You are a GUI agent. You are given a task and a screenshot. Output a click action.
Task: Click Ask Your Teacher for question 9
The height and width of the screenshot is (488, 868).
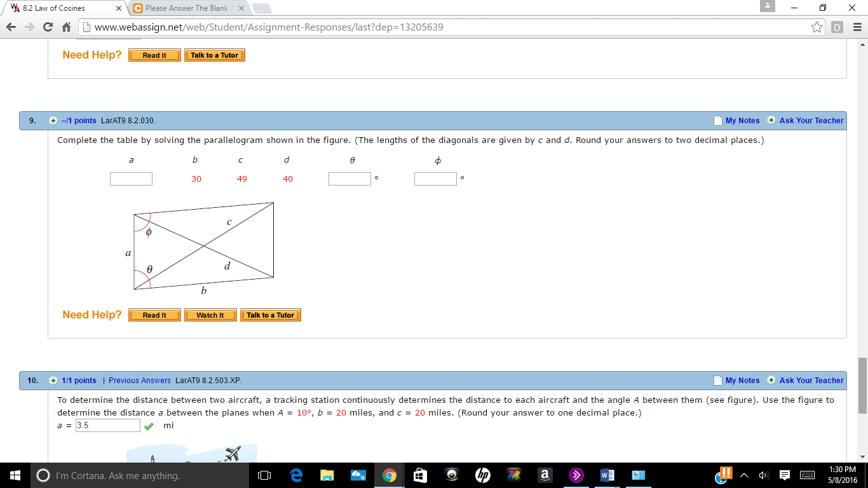point(811,121)
